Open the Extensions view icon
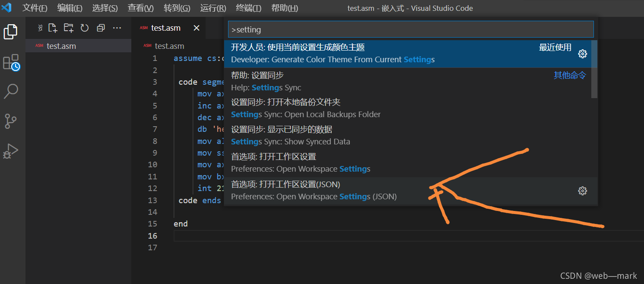 11,63
